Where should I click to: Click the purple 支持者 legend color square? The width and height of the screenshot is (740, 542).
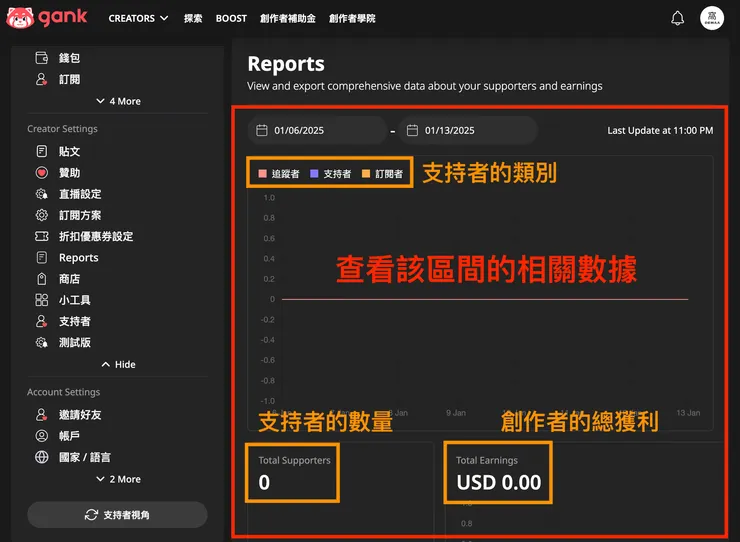coord(314,174)
